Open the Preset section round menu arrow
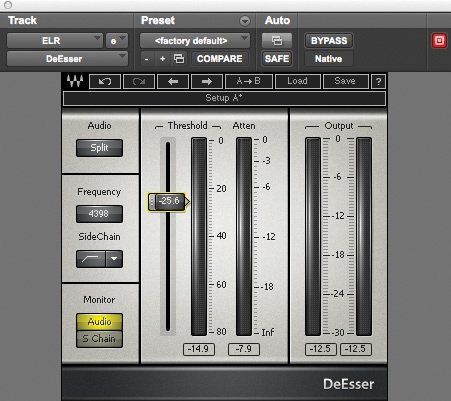 245,21
